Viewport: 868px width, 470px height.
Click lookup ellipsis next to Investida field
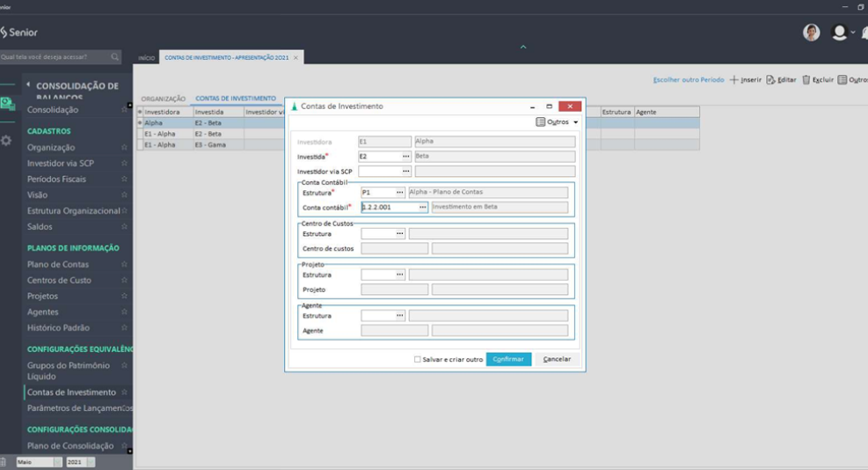coord(406,157)
